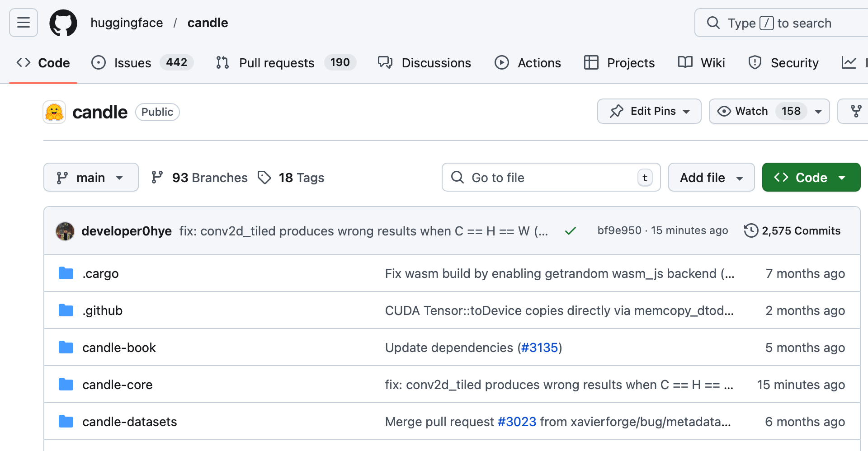
Task: Open the #3135 pull request link
Action: [x=540, y=348]
